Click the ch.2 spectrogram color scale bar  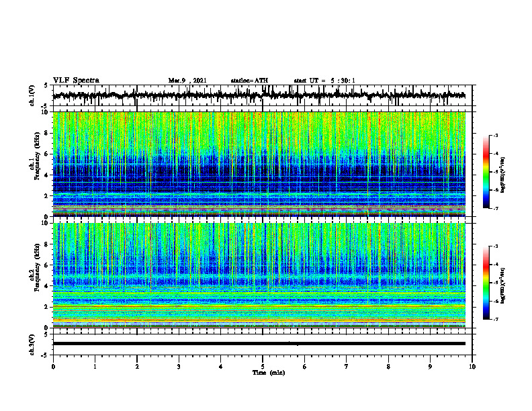tap(486, 283)
